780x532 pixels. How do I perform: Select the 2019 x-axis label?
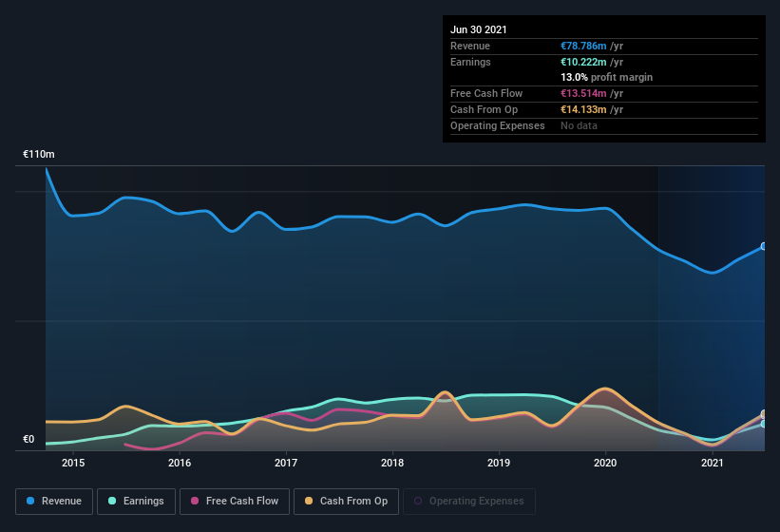click(x=499, y=463)
